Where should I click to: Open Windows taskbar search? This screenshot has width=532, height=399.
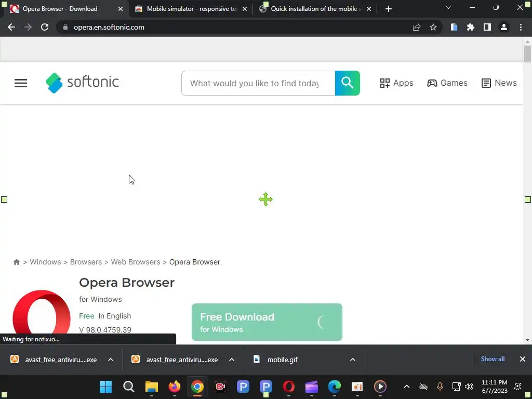tap(129, 387)
